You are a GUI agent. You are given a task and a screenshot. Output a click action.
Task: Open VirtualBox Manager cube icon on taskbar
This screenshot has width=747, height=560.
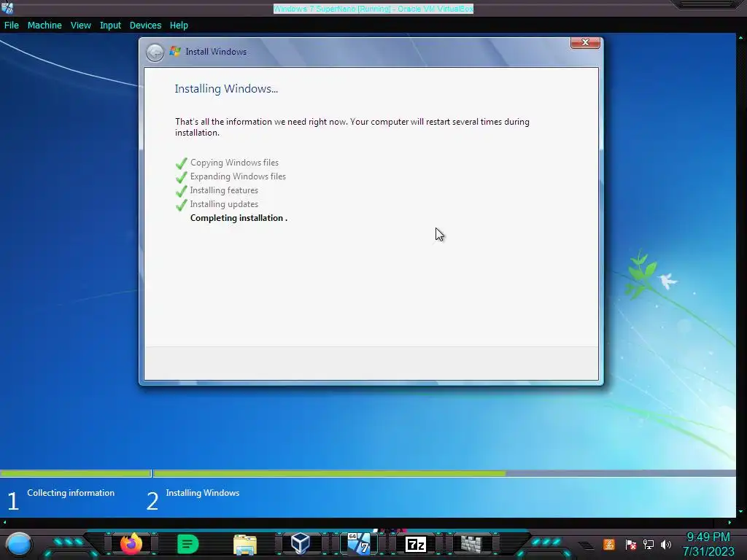click(x=301, y=543)
